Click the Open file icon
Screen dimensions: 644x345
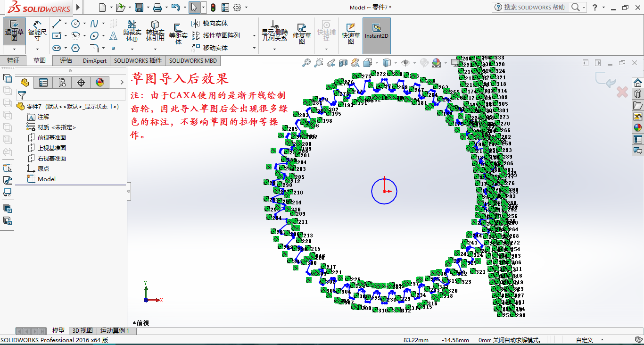point(120,7)
